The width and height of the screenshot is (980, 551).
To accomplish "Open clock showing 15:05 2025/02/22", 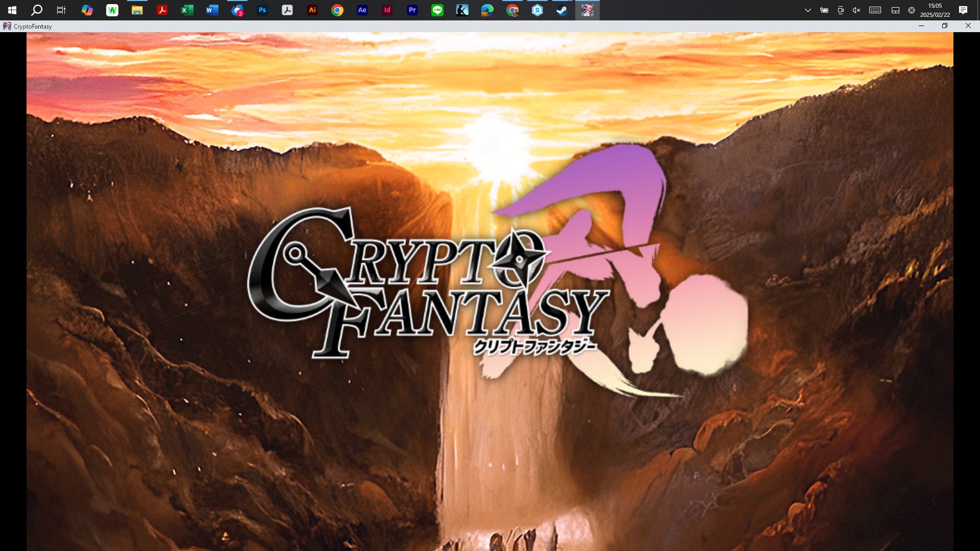I will tap(935, 10).
